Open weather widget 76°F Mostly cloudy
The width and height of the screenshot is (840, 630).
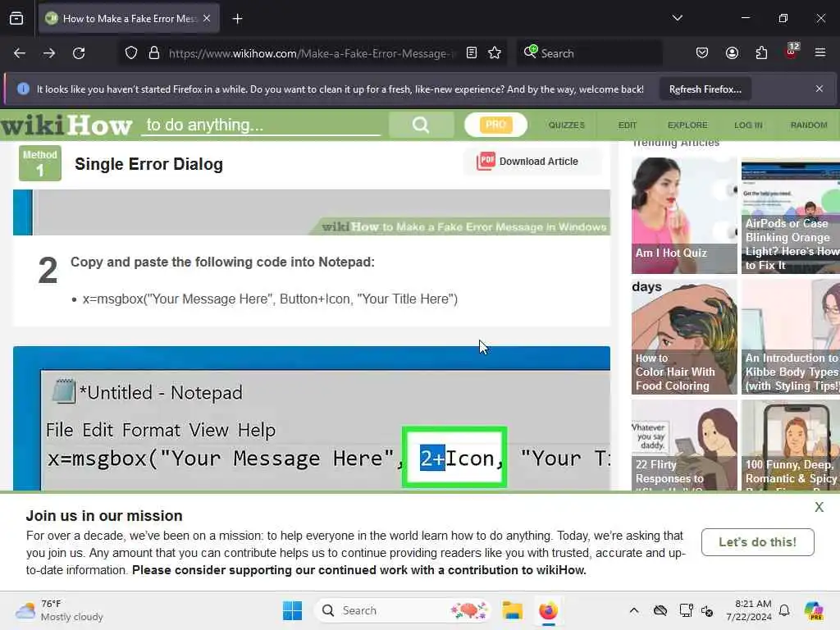coord(59,610)
